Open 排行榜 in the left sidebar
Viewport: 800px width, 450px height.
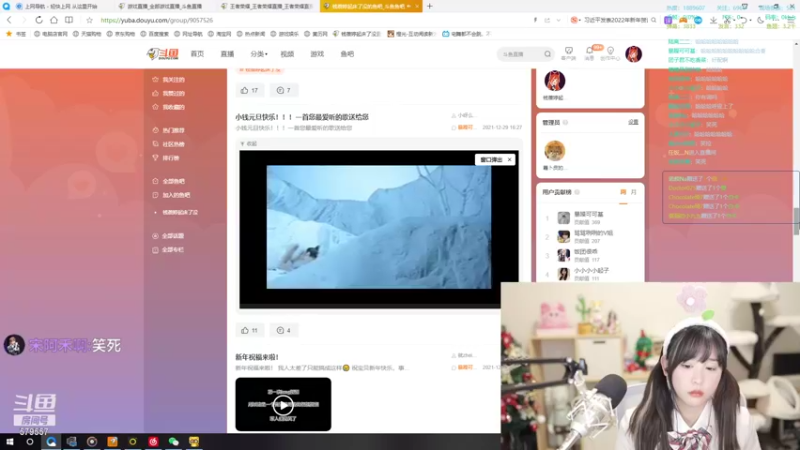pos(166,158)
